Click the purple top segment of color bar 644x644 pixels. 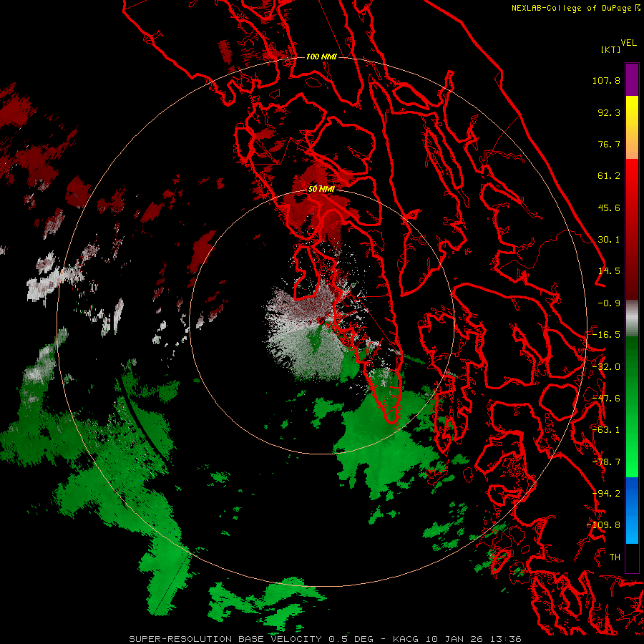coord(632,79)
